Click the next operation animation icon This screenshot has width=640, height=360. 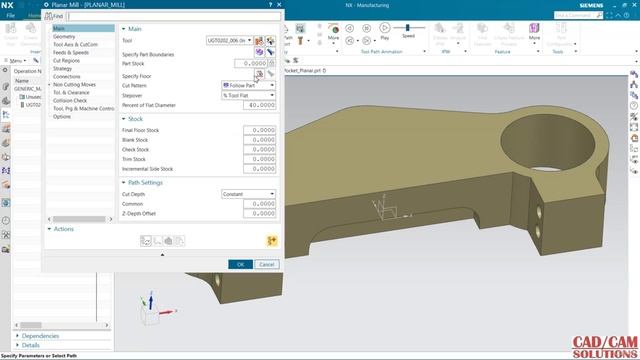pyautogui.click(x=367, y=40)
